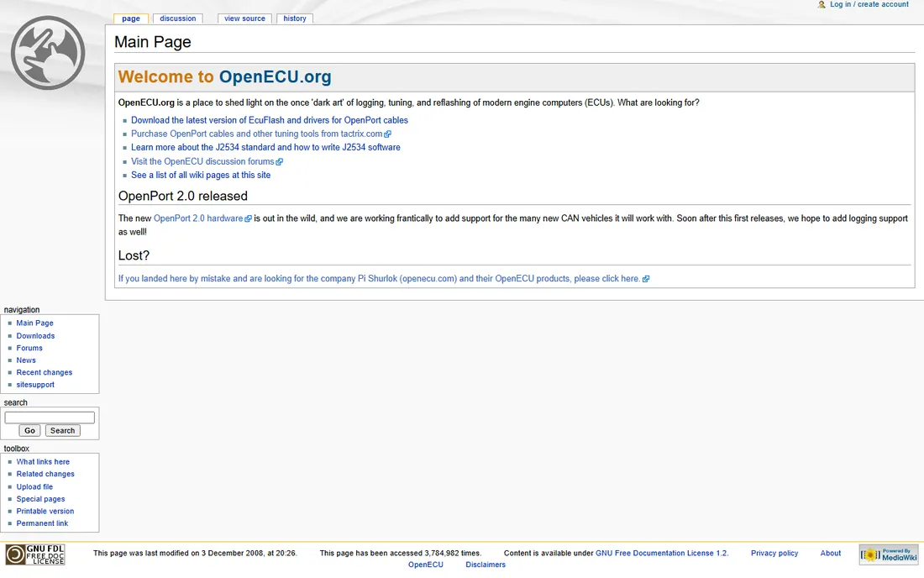Visit the OpenECU discussion forums link
924x578 pixels.
point(207,161)
